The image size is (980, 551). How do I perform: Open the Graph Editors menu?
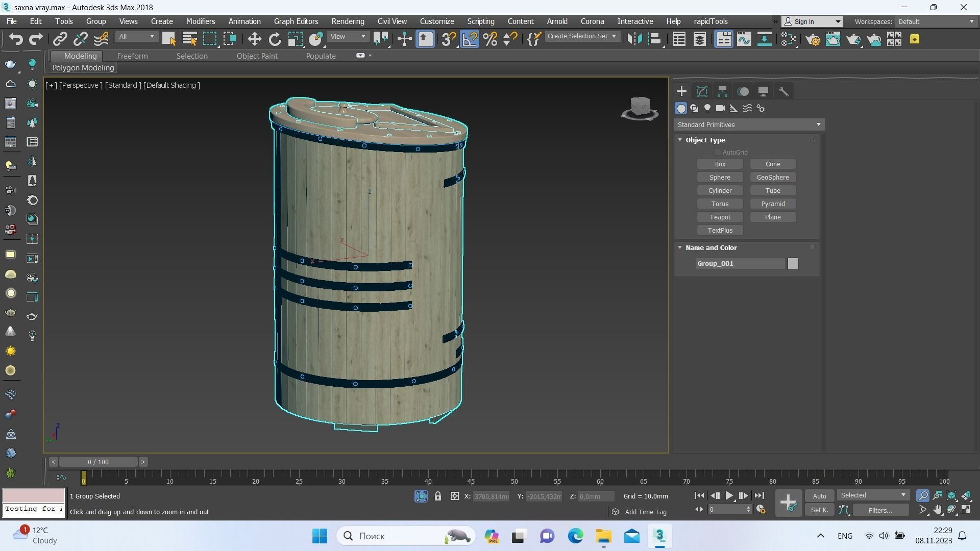click(x=296, y=21)
